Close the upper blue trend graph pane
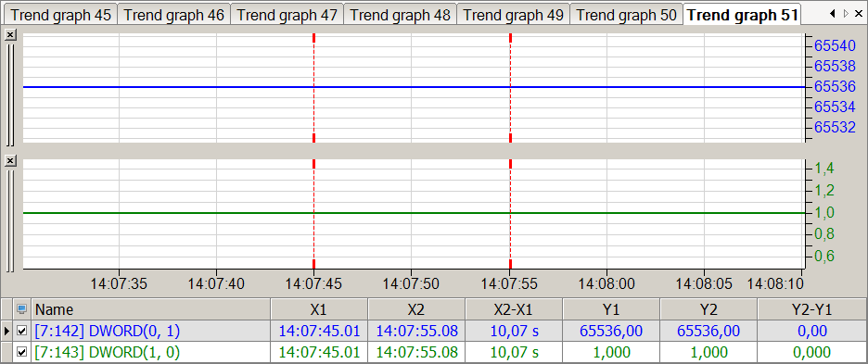The height and width of the screenshot is (364, 868). [10, 35]
